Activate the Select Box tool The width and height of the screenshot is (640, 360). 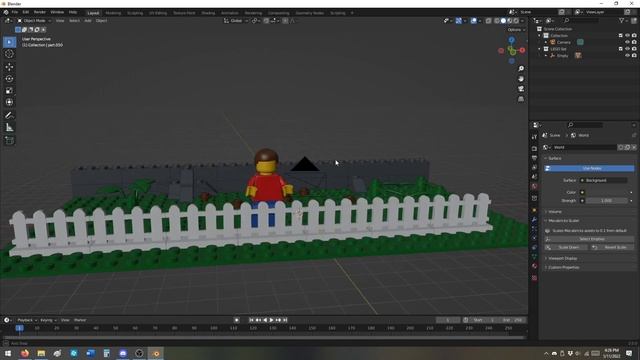click(9, 42)
